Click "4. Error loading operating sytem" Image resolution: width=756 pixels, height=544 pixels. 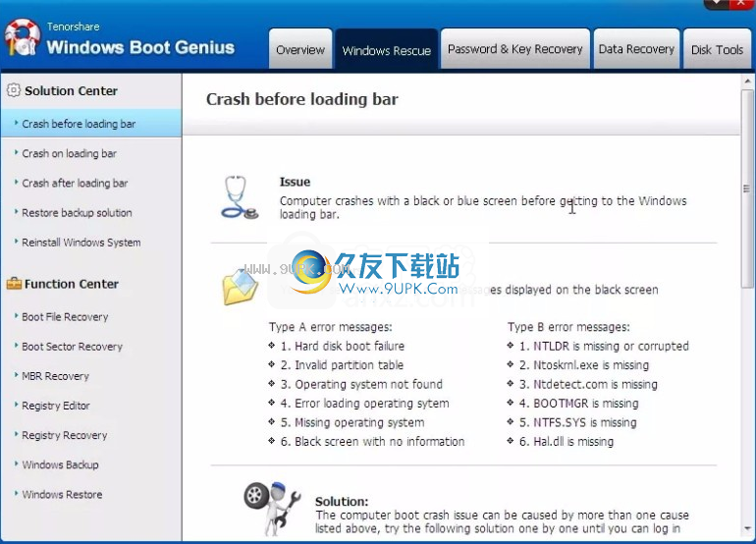point(364,404)
